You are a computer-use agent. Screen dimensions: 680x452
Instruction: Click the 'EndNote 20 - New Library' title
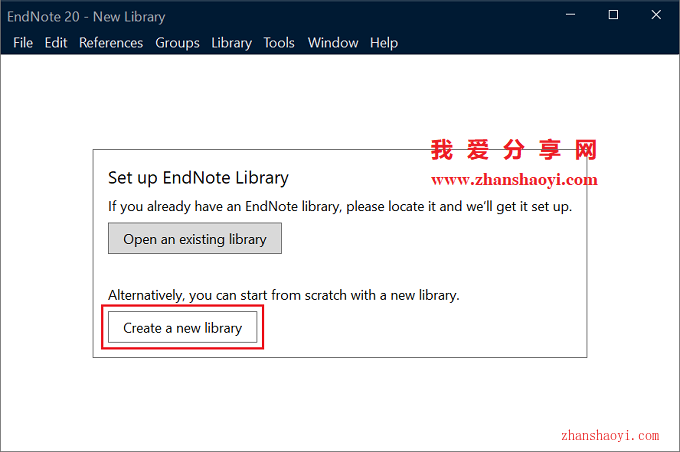[86, 17]
